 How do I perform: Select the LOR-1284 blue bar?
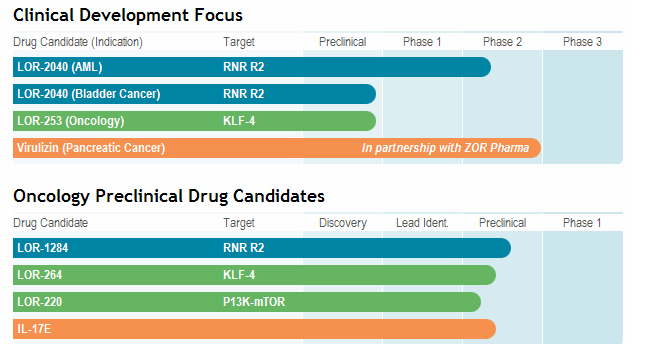coord(262,248)
